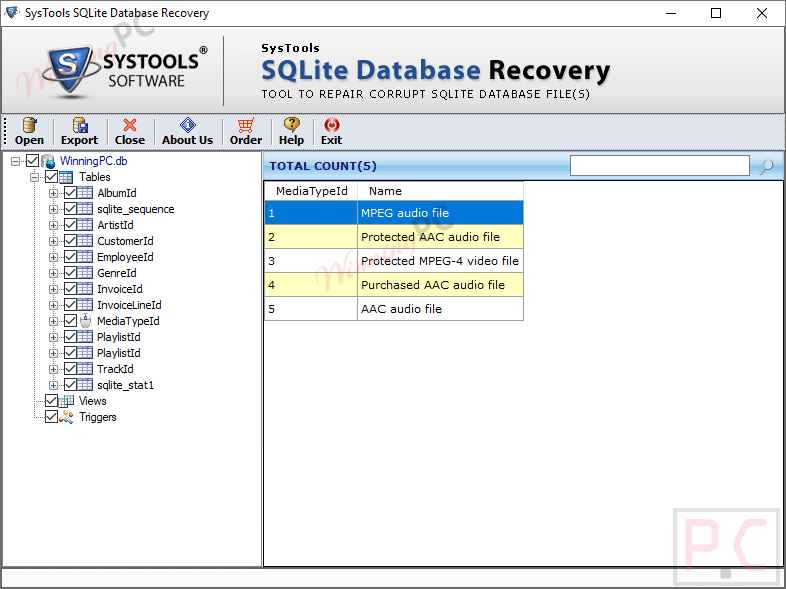Screen dimensions: 786x589
Task: Expand the GenreId table node
Action: click(54, 273)
